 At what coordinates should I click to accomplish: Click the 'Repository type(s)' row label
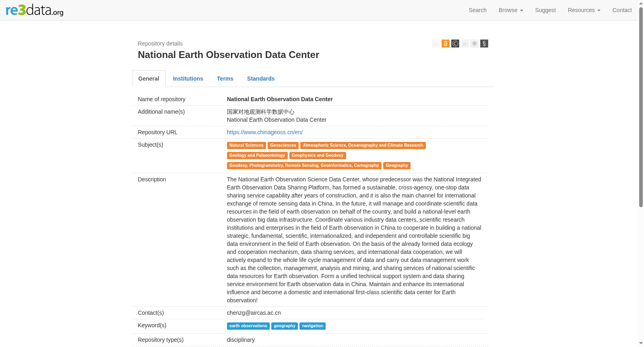click(x=161, y=340)
